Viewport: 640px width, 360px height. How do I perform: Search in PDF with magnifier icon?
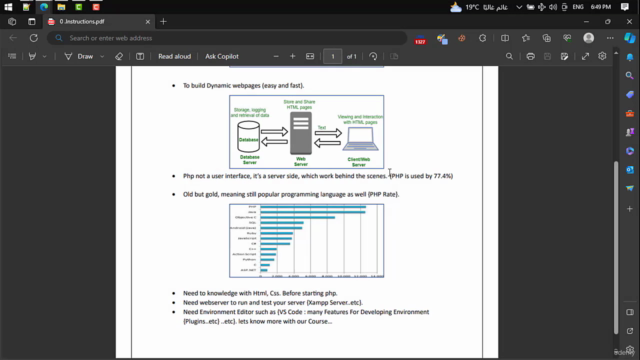(509, 56)
